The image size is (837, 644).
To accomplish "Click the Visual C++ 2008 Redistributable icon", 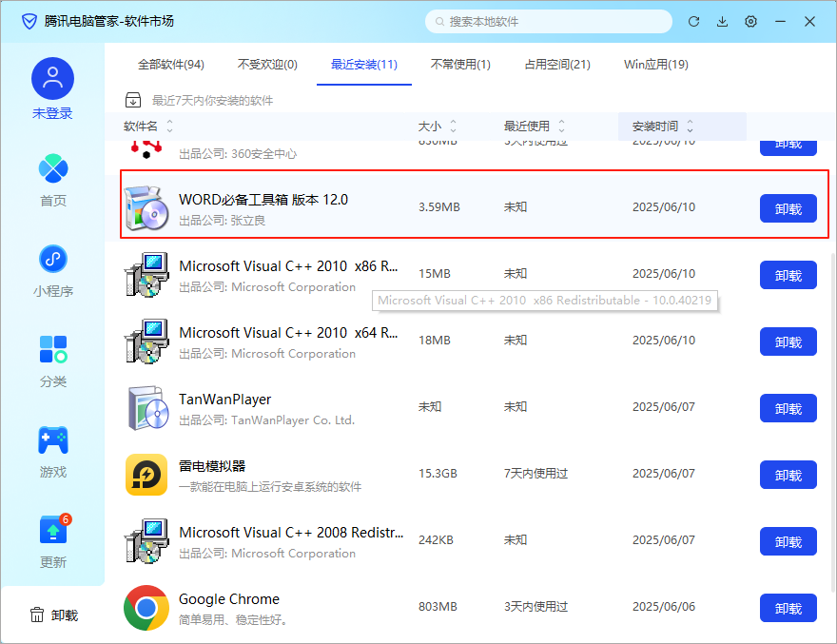I will (x=146, y=541).
